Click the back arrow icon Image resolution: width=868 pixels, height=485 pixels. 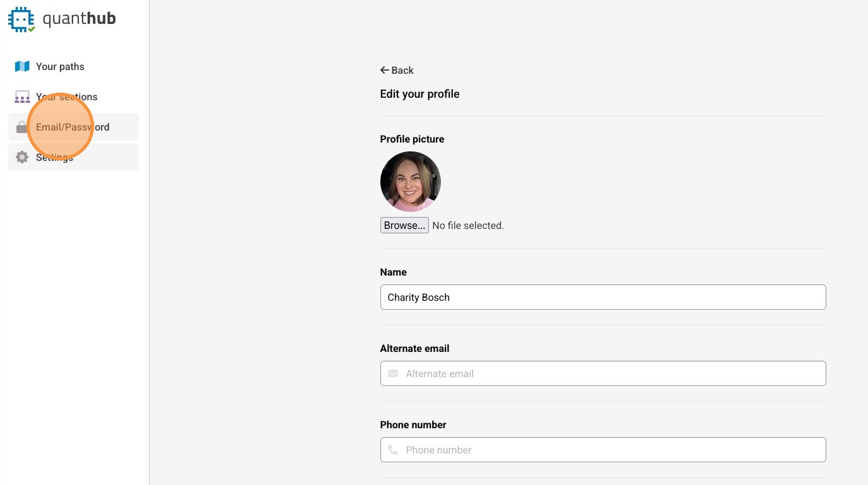point(384,70)
